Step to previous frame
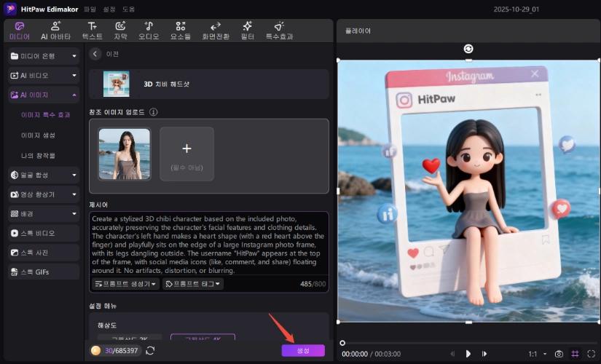This screenshot has height=364, width=601. (x=452, y=354)
